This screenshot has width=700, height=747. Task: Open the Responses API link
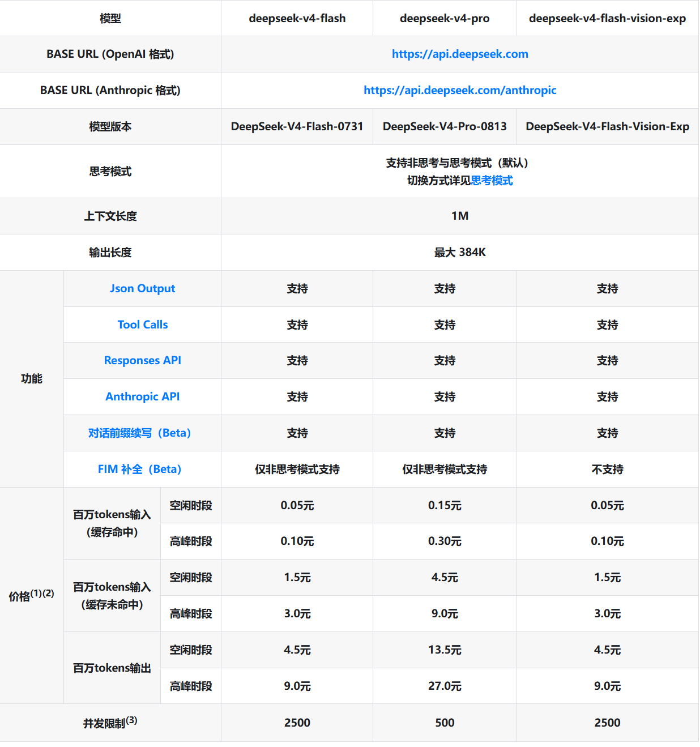[x=143, y=361]
